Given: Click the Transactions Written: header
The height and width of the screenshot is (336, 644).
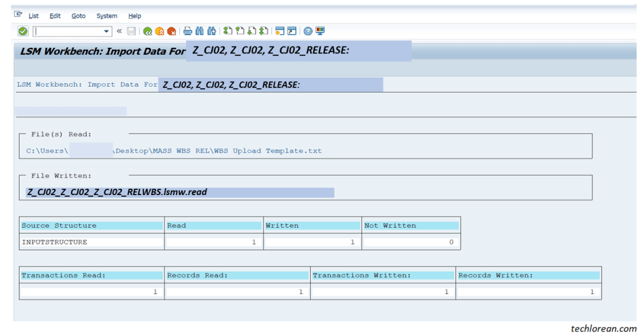Looking at the screenshot, I should coord(383,275).
